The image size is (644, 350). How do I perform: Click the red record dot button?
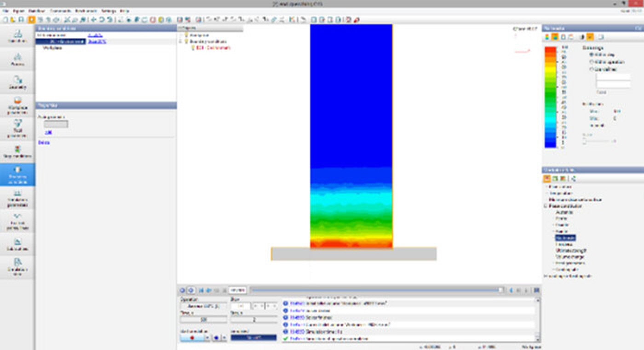pos(192,338)
